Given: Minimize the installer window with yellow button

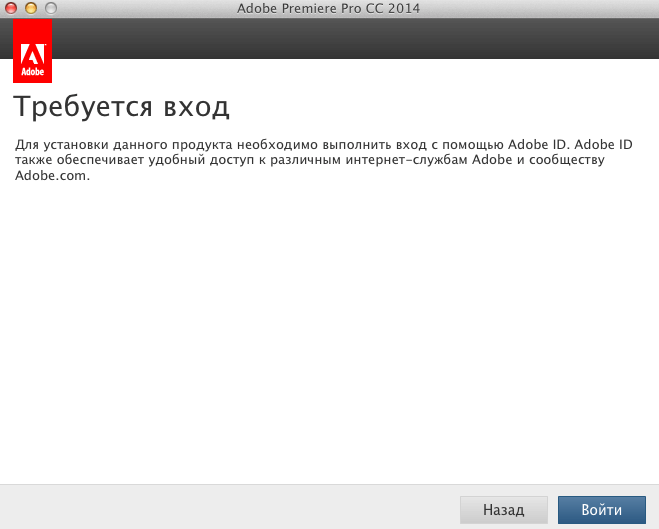Looking at the screenshot, I should [31, 8].
